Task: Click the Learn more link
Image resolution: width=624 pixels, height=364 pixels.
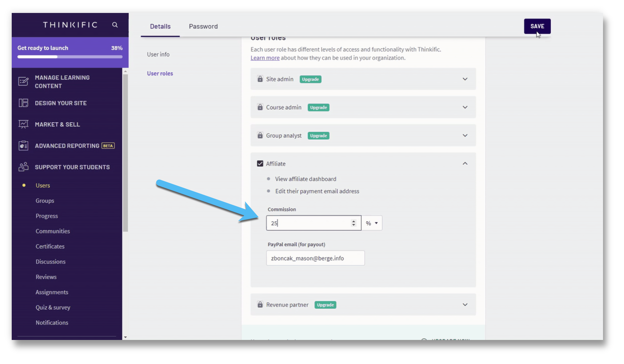Action: click(x=265, y=58)
